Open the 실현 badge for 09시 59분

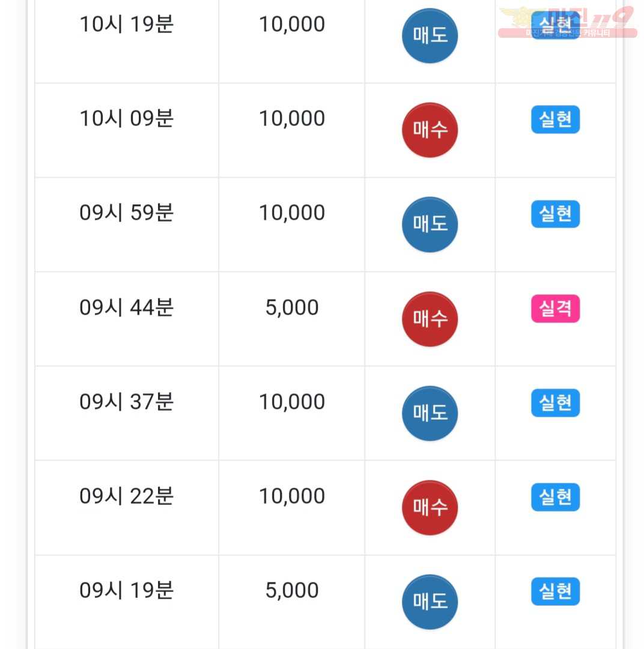[555, 214]
